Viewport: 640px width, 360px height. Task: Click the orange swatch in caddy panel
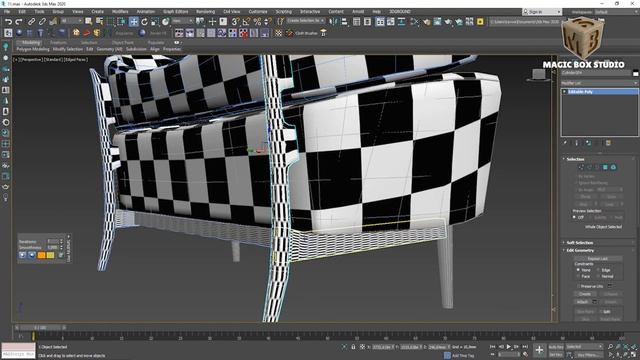coord(42,255)
